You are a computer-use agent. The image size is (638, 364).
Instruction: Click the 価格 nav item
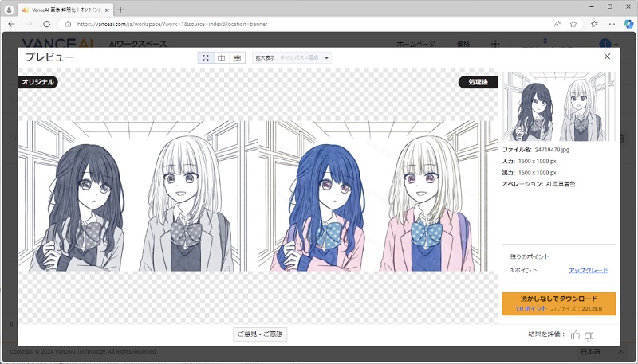(463, 44)
